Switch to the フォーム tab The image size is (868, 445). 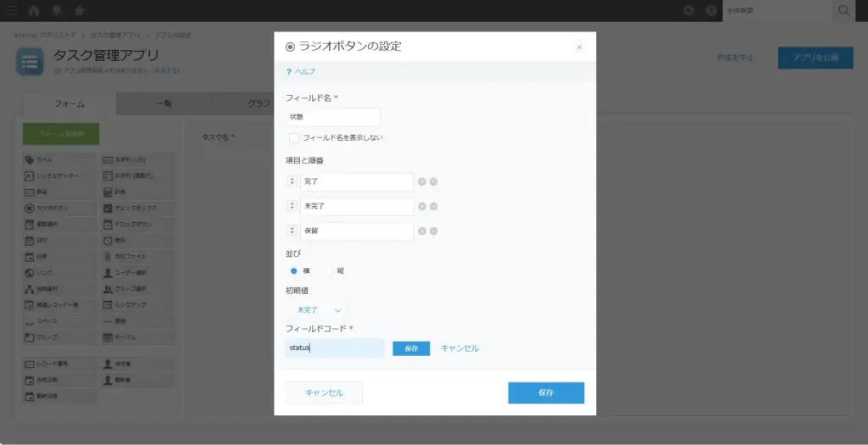tap(70, 103)
